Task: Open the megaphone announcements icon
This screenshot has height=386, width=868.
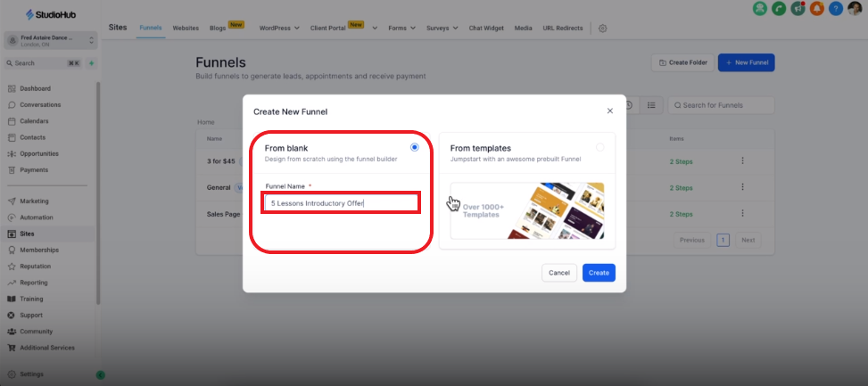Action: tap(798, 8)
